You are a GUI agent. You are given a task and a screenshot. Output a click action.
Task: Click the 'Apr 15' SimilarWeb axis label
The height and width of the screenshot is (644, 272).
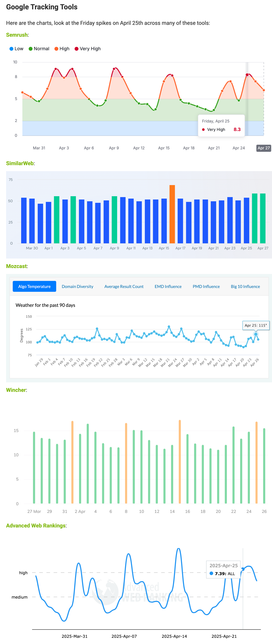[164, 248]
